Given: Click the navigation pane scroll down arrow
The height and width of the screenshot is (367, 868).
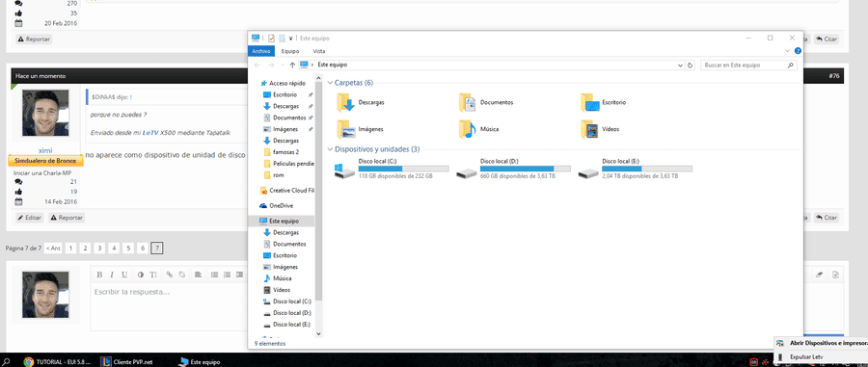Looking at the screenshot, I should coord(318,334).
